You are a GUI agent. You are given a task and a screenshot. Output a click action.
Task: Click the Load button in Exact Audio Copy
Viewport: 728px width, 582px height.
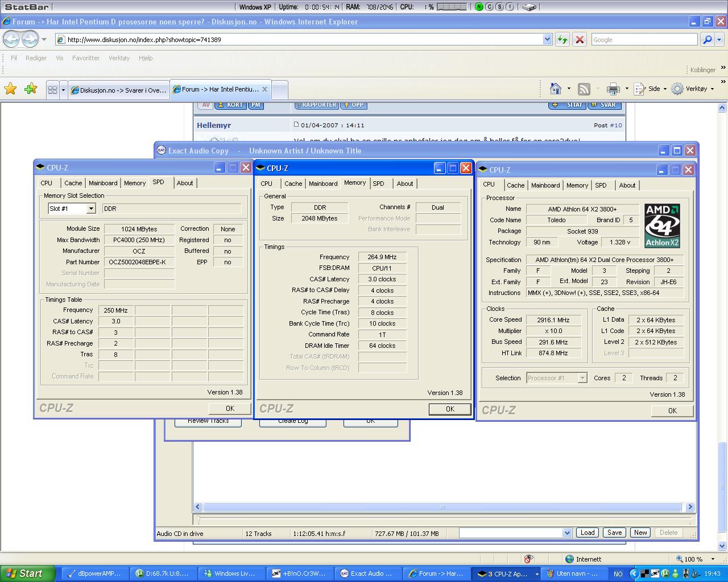588,533
